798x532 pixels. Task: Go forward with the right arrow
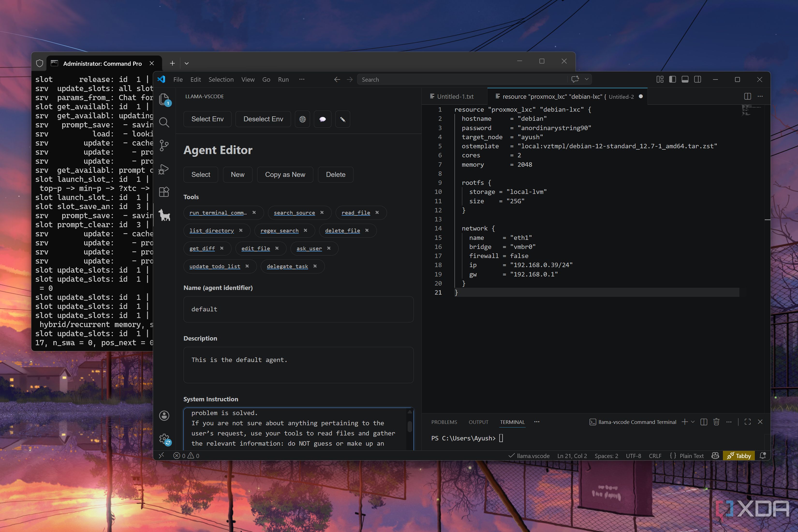coord(350,79)
